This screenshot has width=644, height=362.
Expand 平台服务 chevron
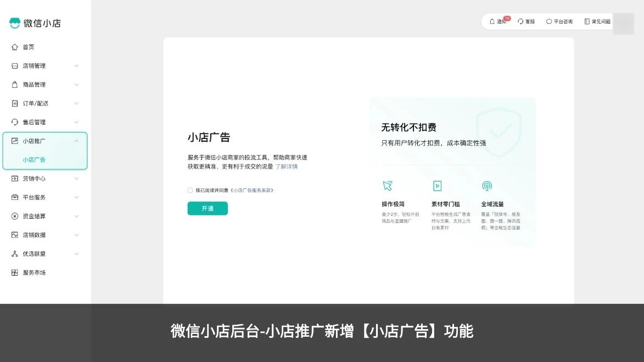tap(76, 197)
